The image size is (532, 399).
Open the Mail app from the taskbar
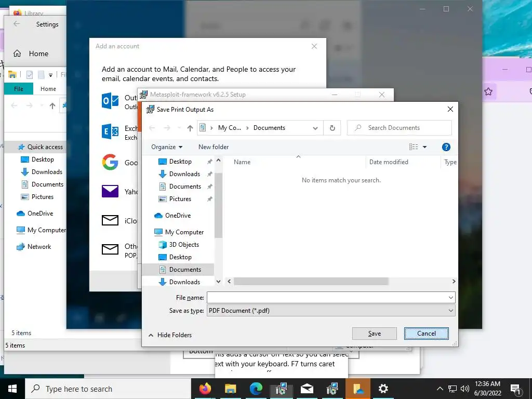click(x=307, y=389)
